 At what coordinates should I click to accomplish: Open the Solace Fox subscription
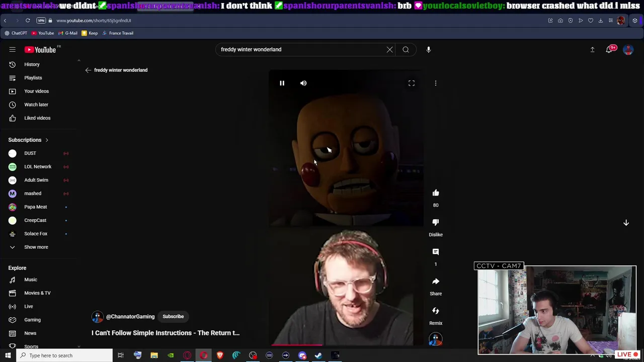coord(36,233)
